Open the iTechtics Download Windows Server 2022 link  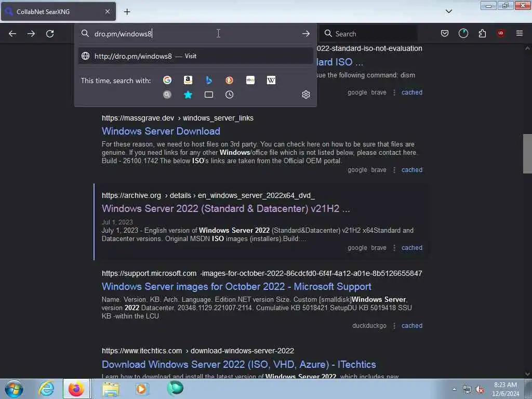point(239,364)
